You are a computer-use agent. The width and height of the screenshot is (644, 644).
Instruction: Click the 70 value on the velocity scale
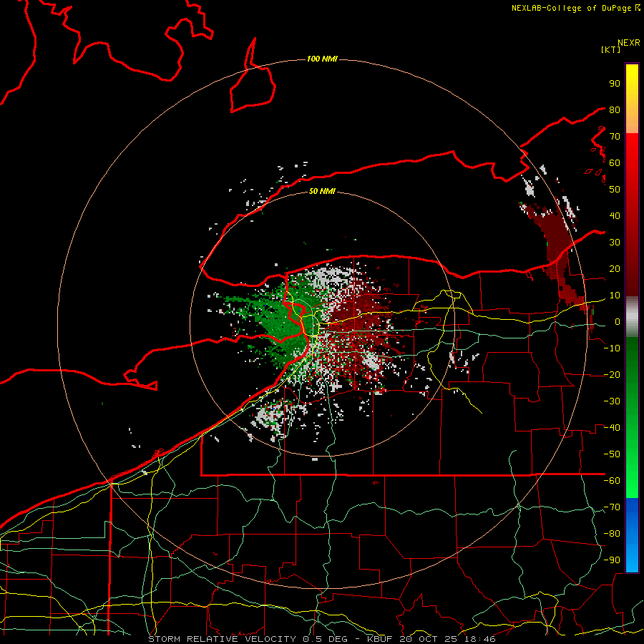point(615,137)
